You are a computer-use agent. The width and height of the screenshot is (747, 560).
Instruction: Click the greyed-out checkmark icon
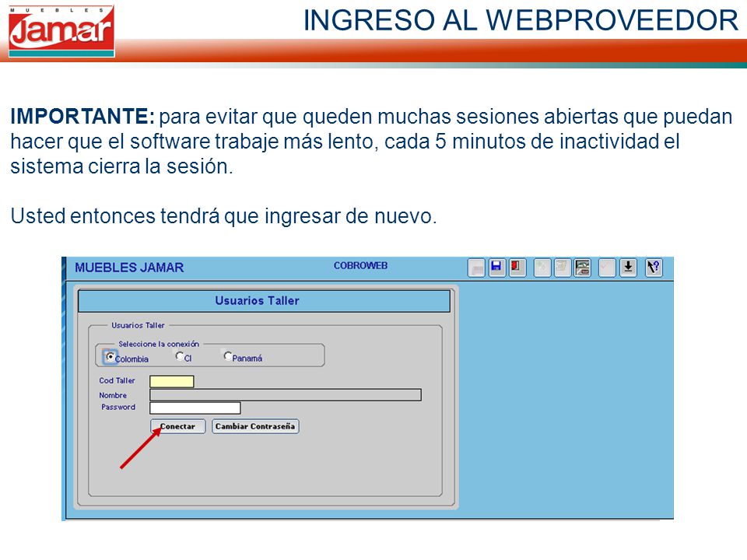click(607, 267)
